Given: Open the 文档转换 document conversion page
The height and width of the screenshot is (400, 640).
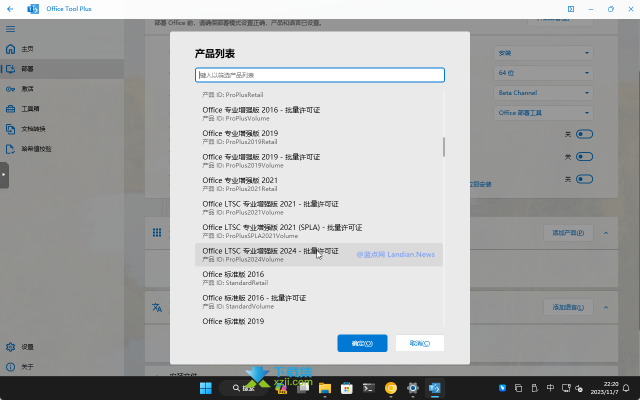Looking at the screenshot, I should tap(62, 129).
